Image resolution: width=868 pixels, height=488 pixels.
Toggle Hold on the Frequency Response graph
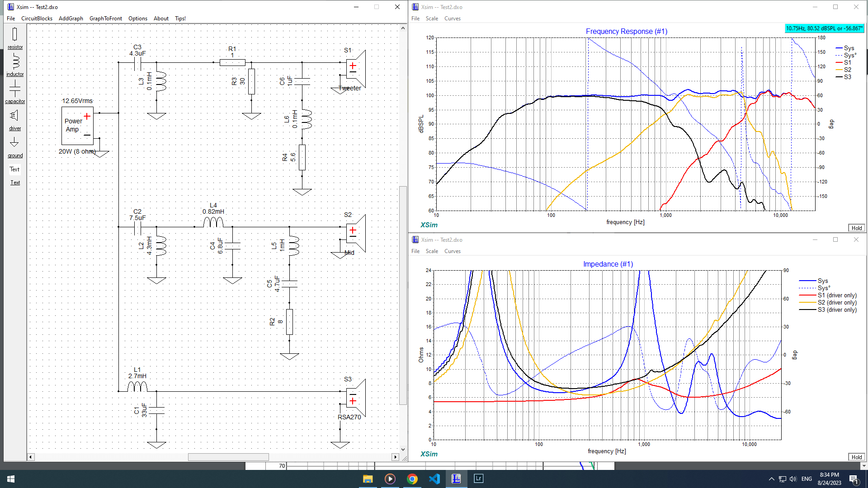(856, 228)
